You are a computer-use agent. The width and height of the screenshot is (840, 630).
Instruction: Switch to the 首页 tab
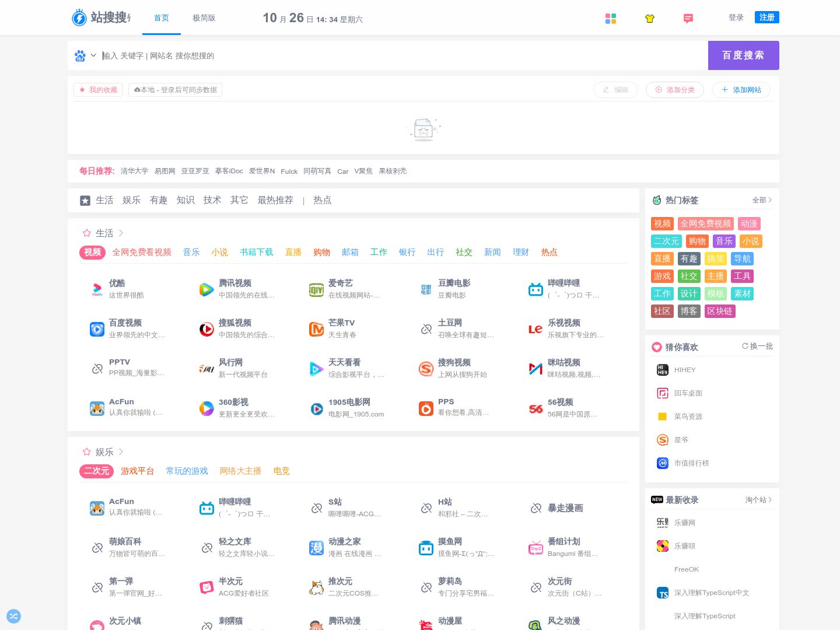[162, 18]
